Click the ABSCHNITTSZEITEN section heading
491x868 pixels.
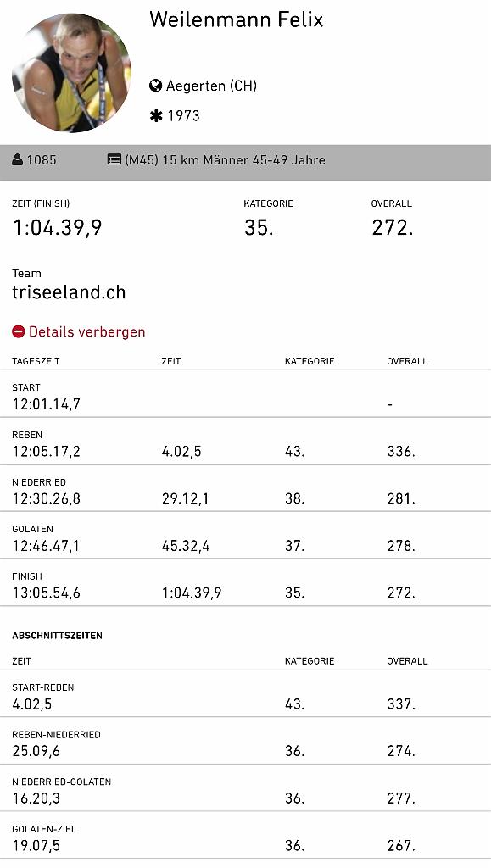[x=57, y=636]
